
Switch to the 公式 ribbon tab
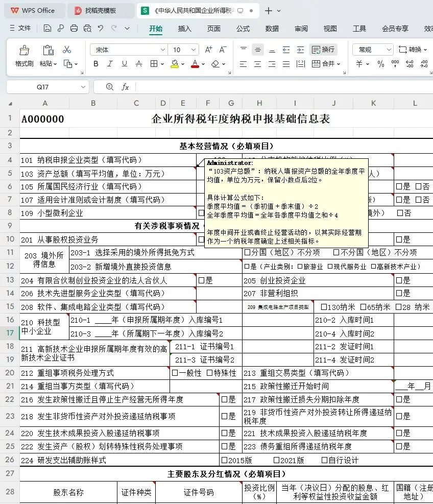coord(243,29)
